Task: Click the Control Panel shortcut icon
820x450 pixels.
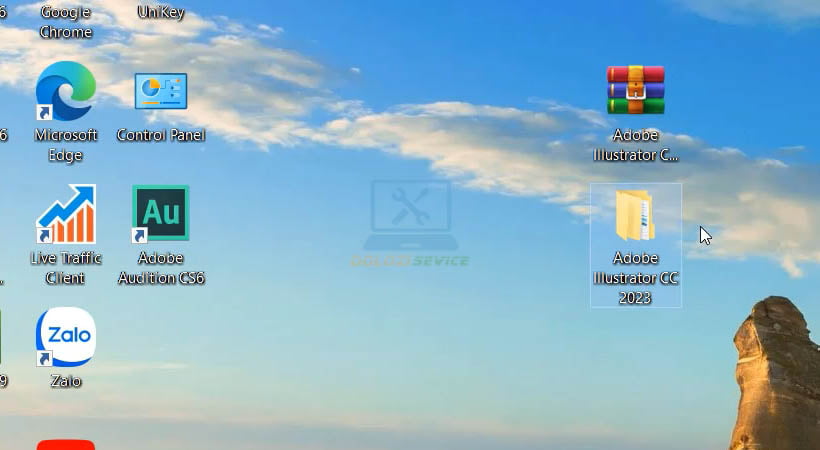Action: [161, 91]
